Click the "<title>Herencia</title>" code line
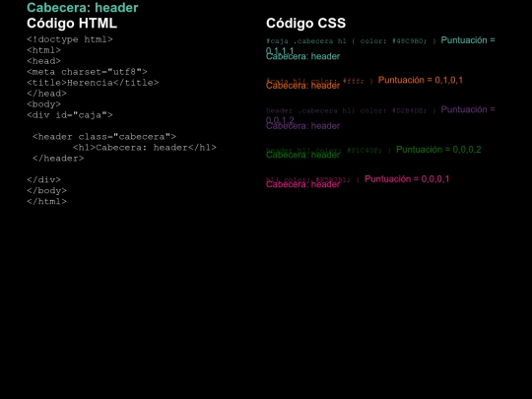Viewport: 532px width, 399px height. point(93,83)
